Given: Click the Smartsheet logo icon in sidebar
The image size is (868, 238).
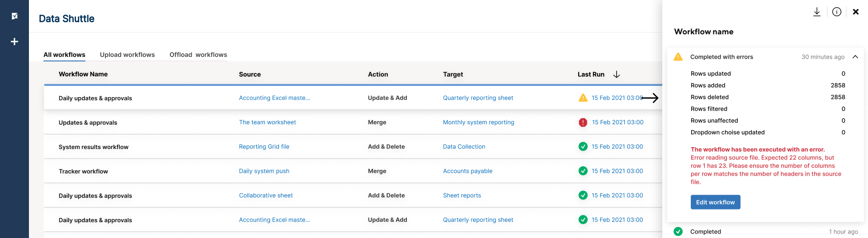Looking at the screenshot, I should 14,16.
